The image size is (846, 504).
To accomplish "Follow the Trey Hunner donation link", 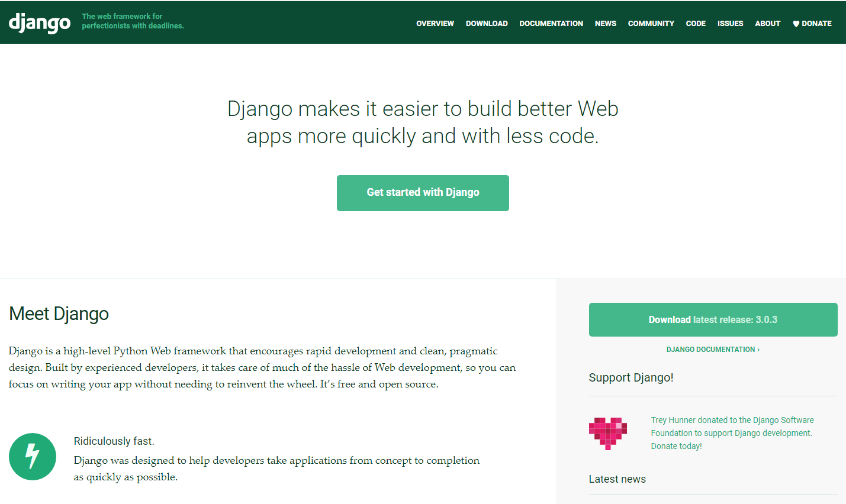I will click(732, 433).
